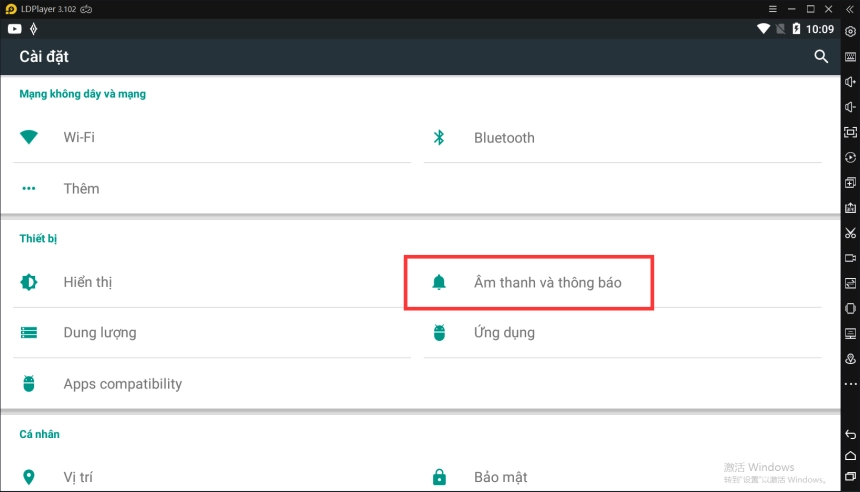Decrease emulator volume in sidebar
Image resolution: width=860 pixels, height=492 pixels.
[x=851, y=107]
